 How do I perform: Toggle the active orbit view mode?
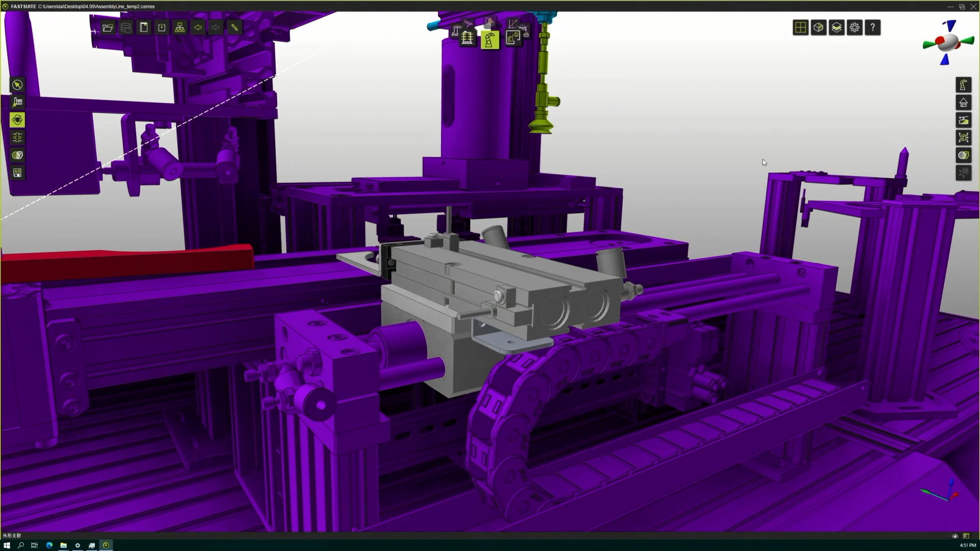tap(17, 120)
